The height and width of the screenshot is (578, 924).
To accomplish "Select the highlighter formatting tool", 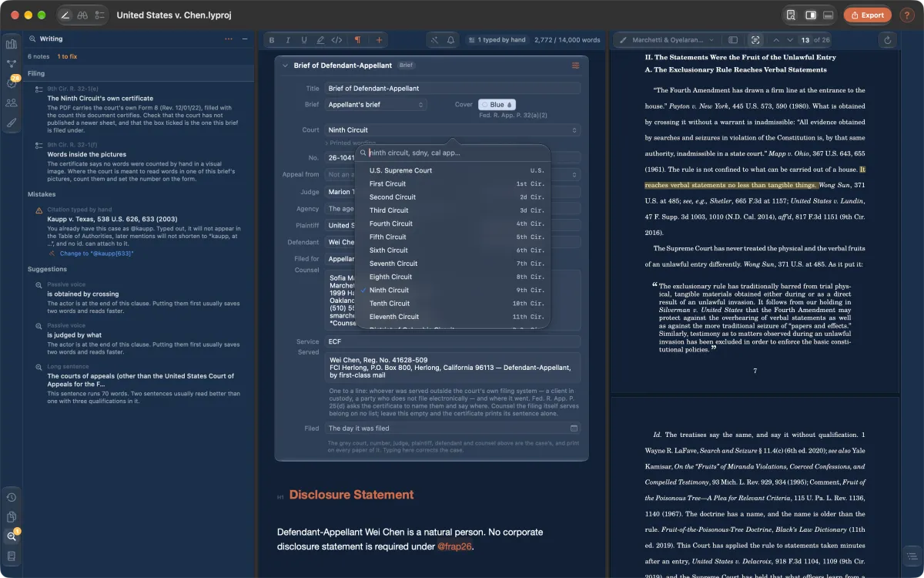I will [320, 39].
